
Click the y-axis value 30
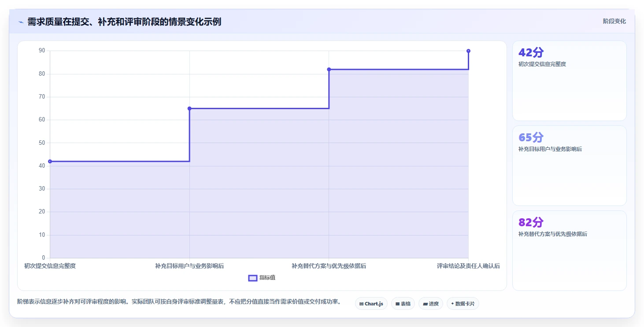point(42,189)
